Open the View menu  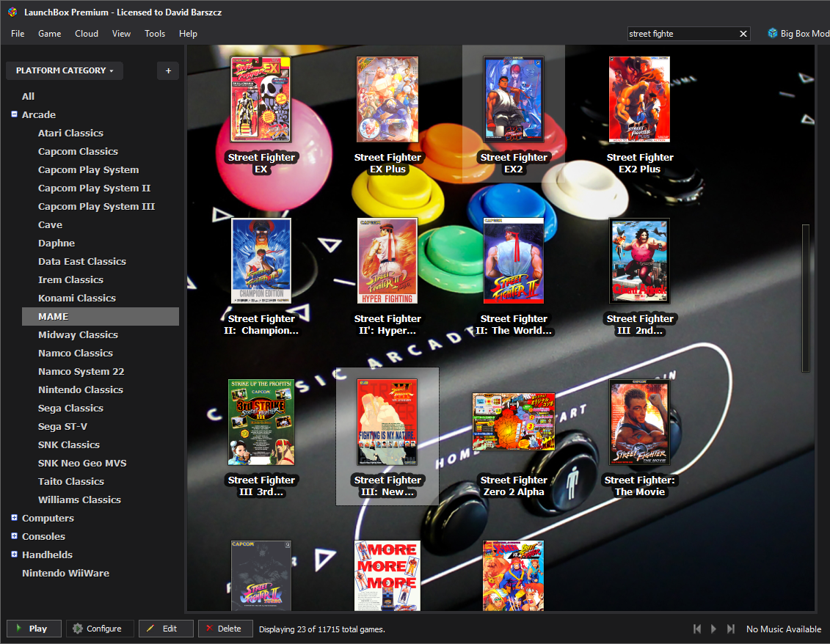[x=121, y=34]
